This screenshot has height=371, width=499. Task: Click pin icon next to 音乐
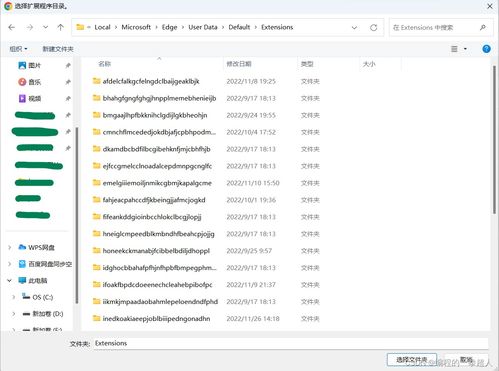point(68,82)
